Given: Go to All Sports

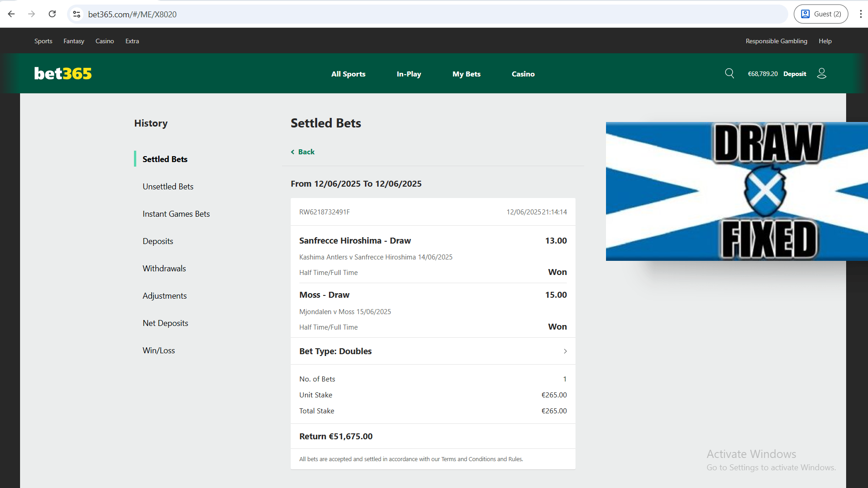Looking at the screenshot, I should 348,74.
